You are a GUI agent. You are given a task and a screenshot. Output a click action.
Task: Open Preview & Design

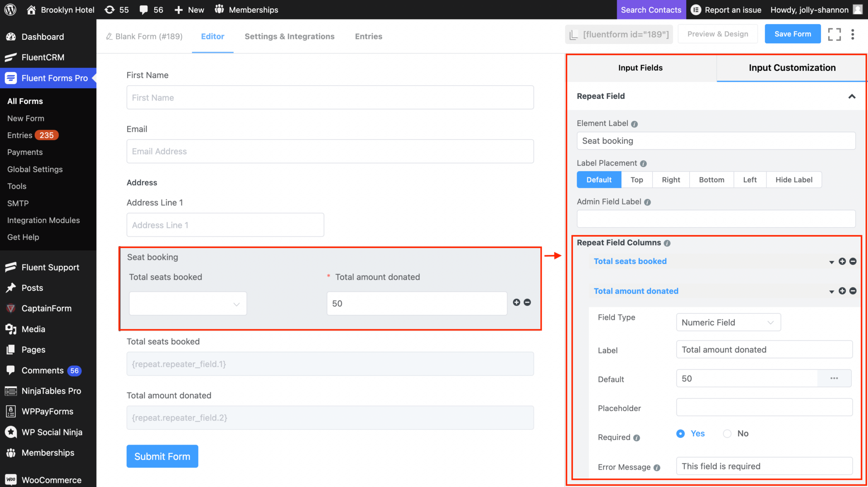pyautogui.click(x=717, y=33)
